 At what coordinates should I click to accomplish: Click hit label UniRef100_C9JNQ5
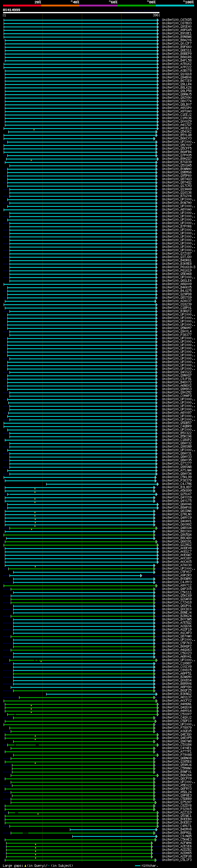tap(177, 836)
